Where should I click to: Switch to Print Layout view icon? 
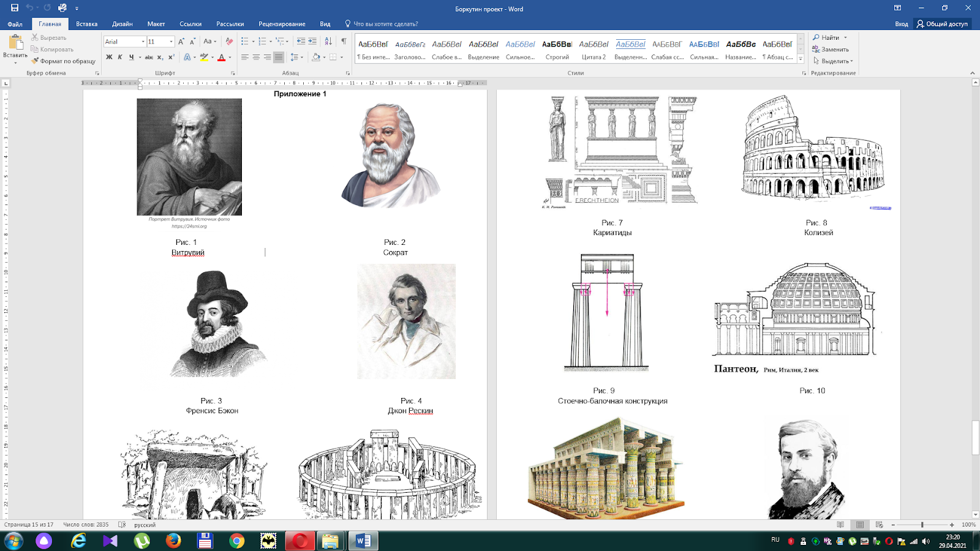click(x=860, y=525)
